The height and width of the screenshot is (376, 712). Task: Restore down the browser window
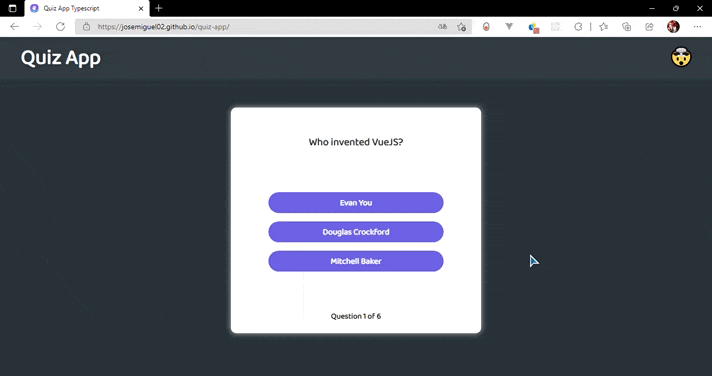click(x=676, y=8)
